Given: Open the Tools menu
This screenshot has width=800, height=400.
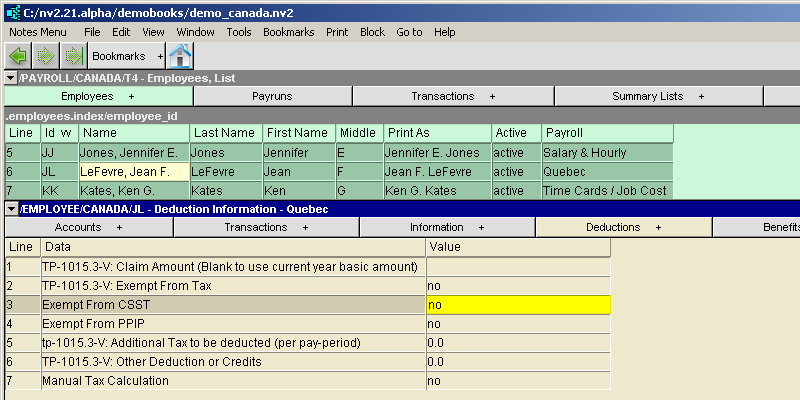Looking at the screenshot, I should pyautogui.click(x=239, y=32).
